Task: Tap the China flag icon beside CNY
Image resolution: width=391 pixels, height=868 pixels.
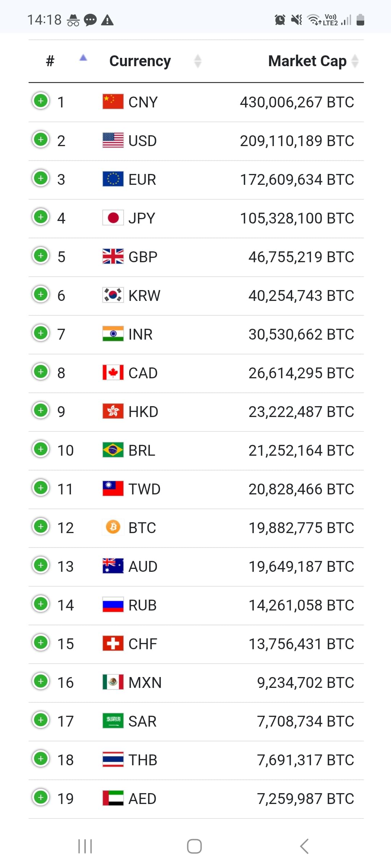Action: pos(113,102)
